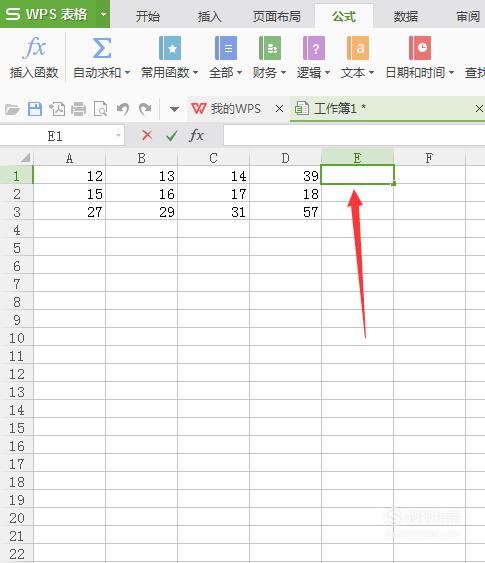This screenshot has height=563, width=485.
Task: Select column D header
Action: point(285,158)
